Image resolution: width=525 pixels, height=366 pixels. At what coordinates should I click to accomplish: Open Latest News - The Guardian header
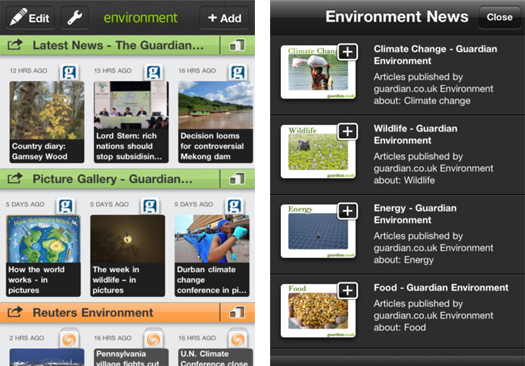(x=118, y=45)
